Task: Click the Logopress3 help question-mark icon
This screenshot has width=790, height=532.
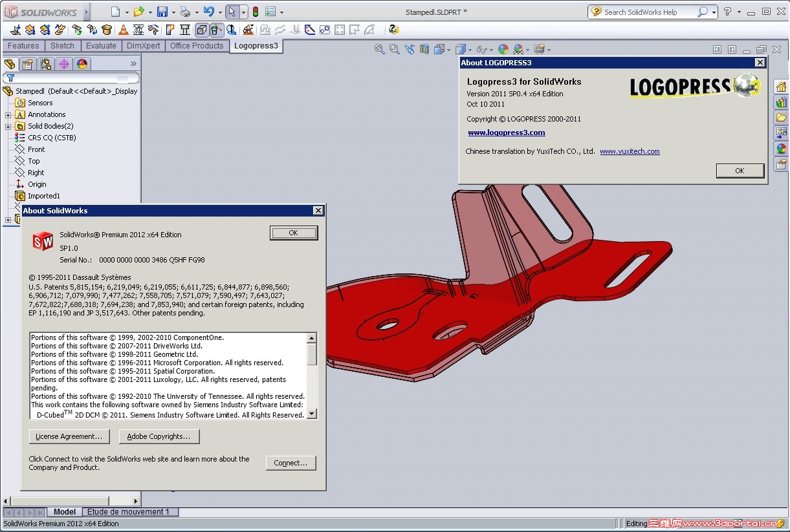Action: click(x=393, y=29)
